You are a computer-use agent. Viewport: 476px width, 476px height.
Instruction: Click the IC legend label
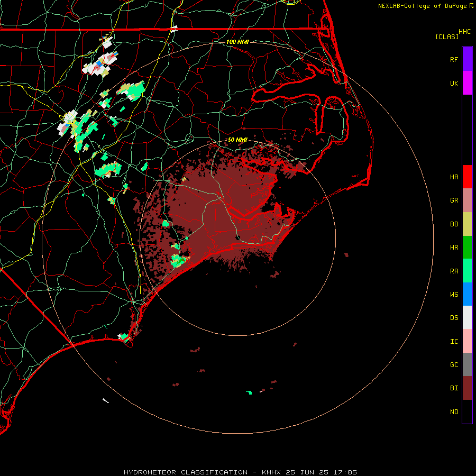(454, 341)
